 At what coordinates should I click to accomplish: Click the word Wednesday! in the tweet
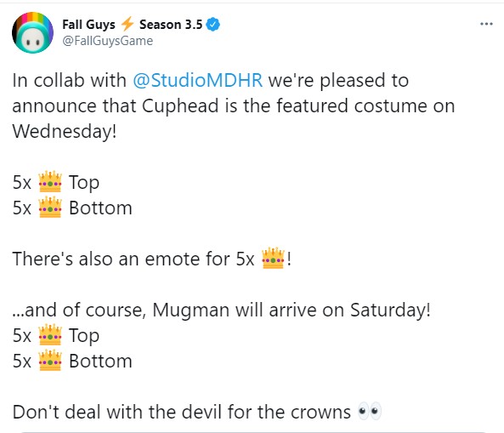65,131
